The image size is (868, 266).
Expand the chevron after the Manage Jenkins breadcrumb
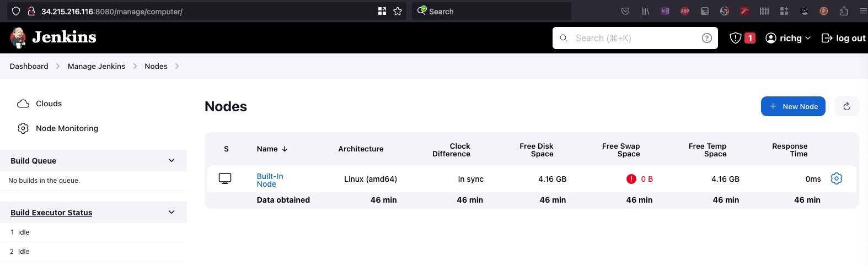[135, 66]
